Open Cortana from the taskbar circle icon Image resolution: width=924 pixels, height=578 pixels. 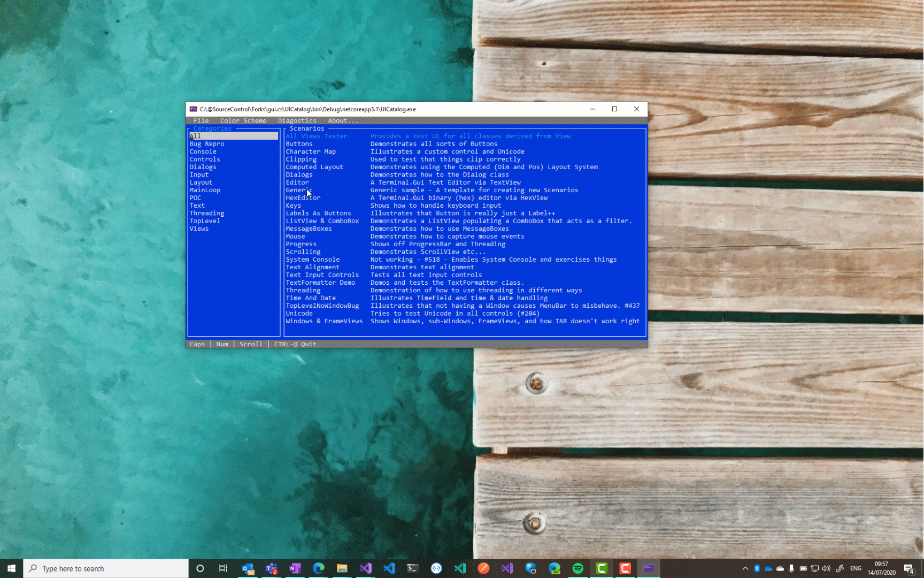pos(200,568)
